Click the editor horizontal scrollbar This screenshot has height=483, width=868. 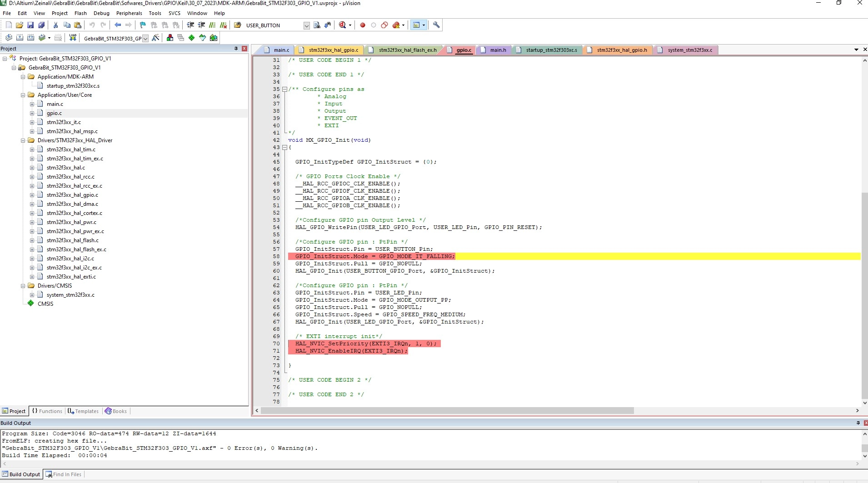click(447, 411)
